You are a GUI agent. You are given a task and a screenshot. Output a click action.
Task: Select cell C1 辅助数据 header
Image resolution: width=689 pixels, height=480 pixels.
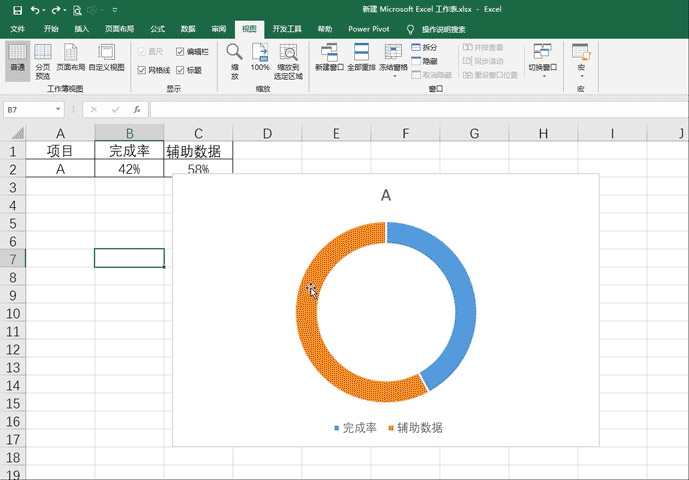point(198,151)
